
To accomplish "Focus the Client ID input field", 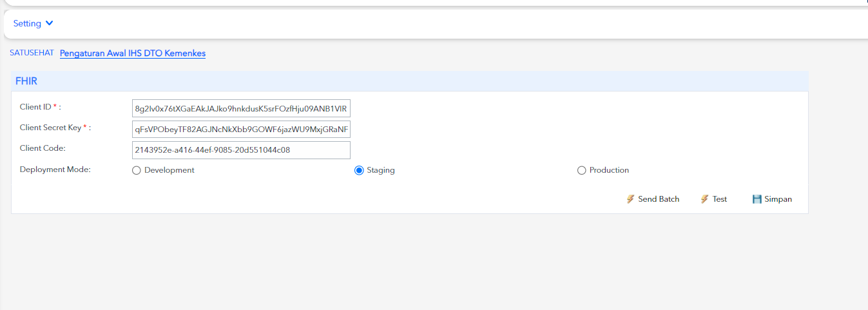I will [x=241, y=108].
